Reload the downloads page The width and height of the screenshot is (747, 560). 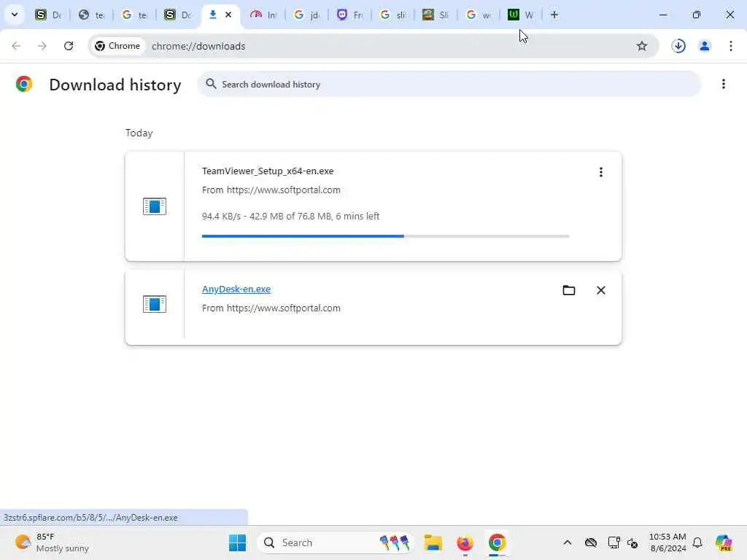click(x=69, y=46)
